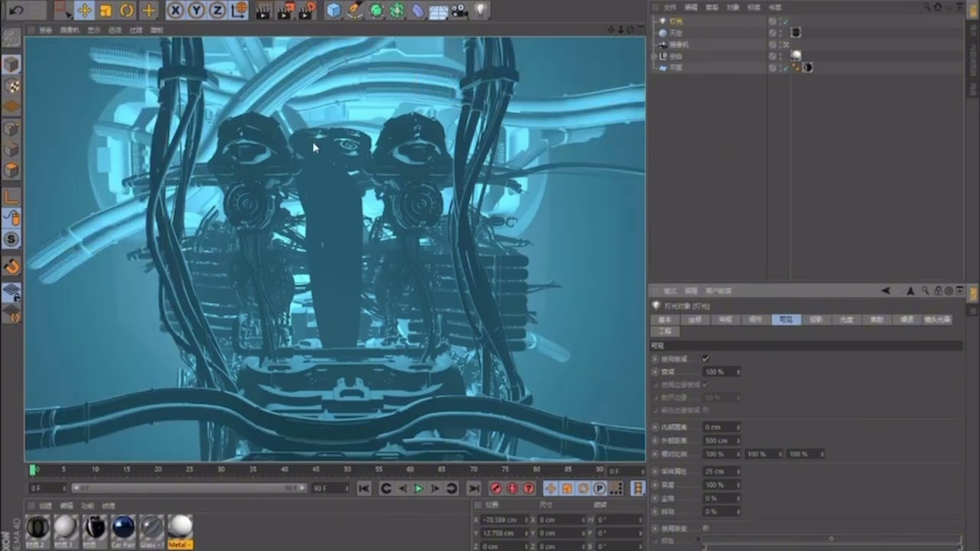The height and width of the screenshot is (551, 980).
Task: Enable the Texture mode checkerboard icon
Action: coord(11,86)
